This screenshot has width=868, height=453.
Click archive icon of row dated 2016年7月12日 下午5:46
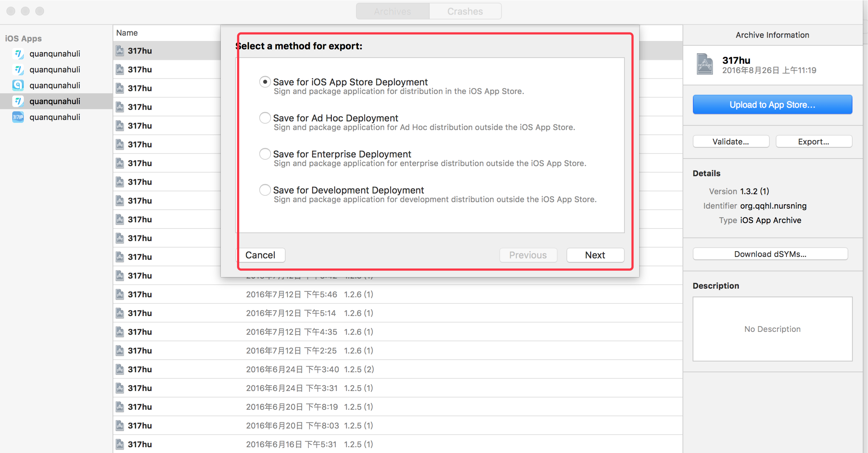120,294
